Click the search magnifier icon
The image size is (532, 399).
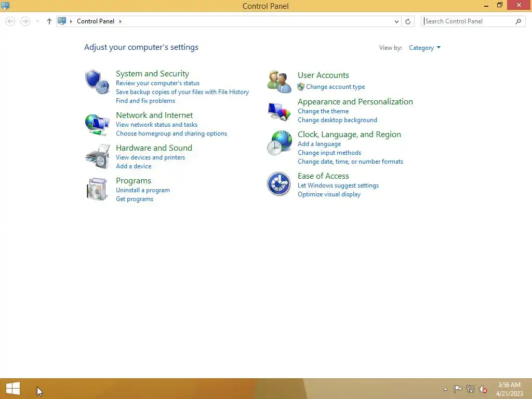[x=518, y=21]
